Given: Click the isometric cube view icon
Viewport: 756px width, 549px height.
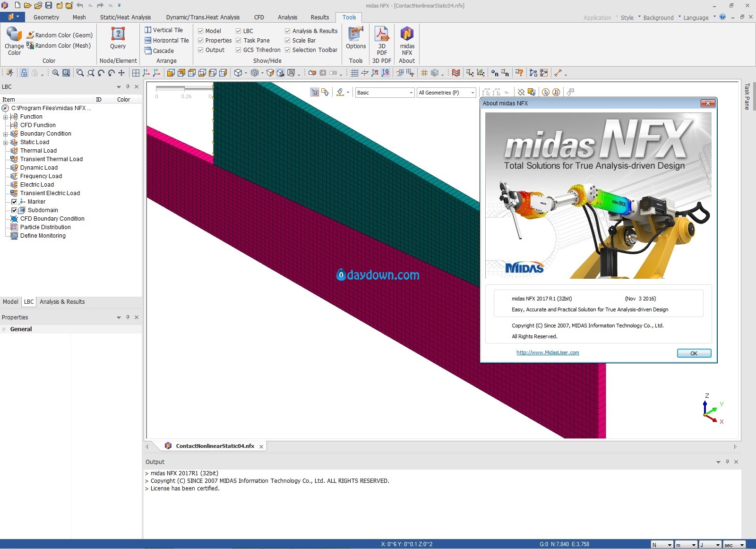Looking at the screenshot, I should (x=238, y=73).
